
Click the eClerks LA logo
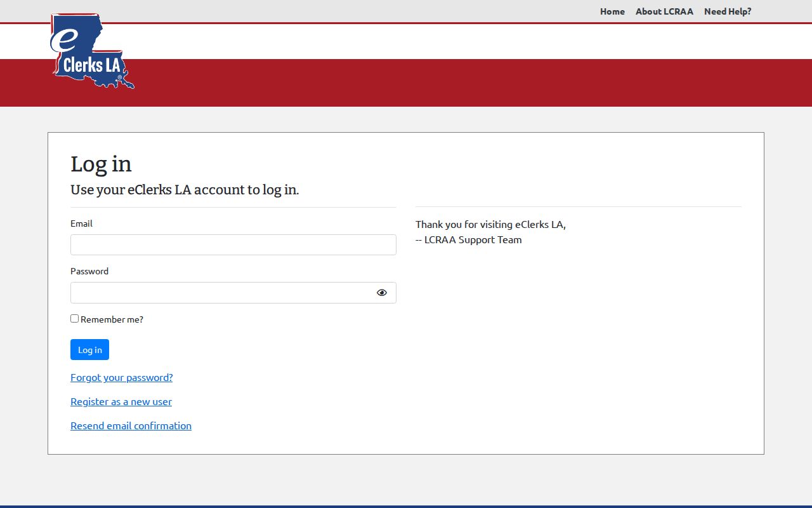click(93, 51)
